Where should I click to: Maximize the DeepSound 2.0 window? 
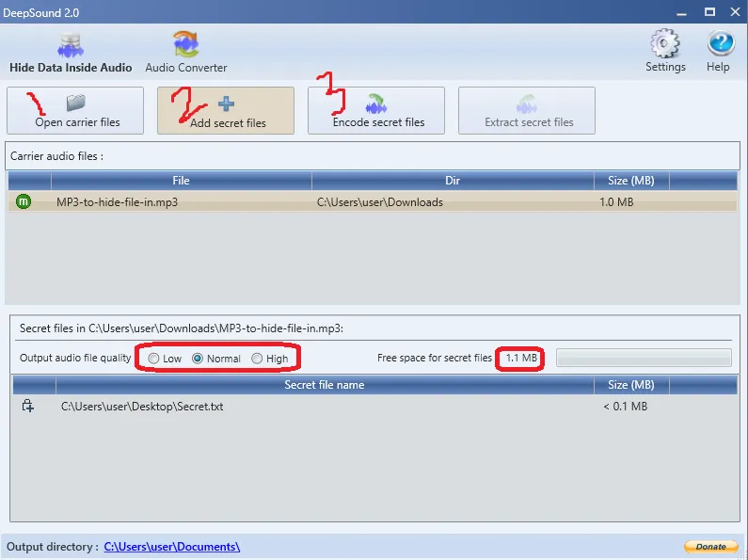pos(709,12)
